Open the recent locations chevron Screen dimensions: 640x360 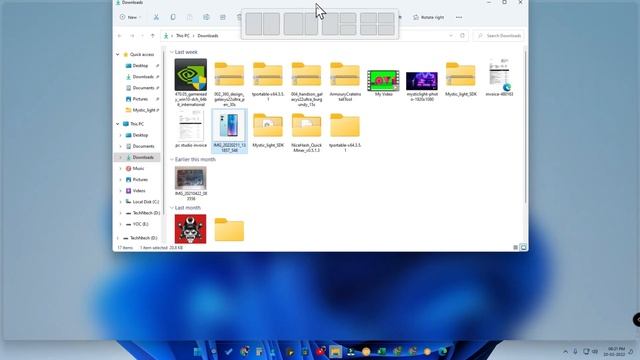(142, 36)
